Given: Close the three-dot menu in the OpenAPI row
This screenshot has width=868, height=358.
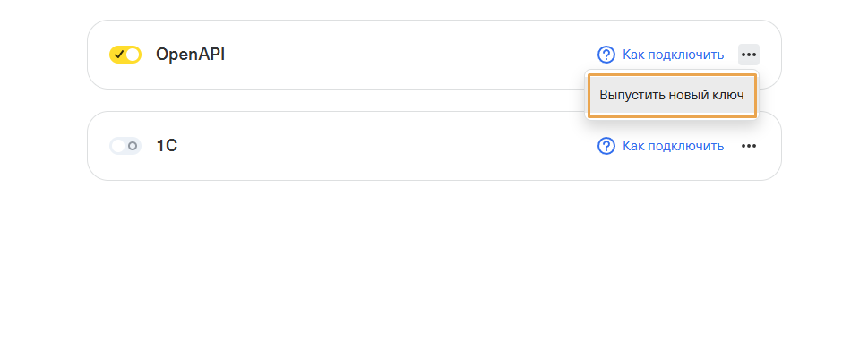Looking at the screenshot, I should [749, 55].
